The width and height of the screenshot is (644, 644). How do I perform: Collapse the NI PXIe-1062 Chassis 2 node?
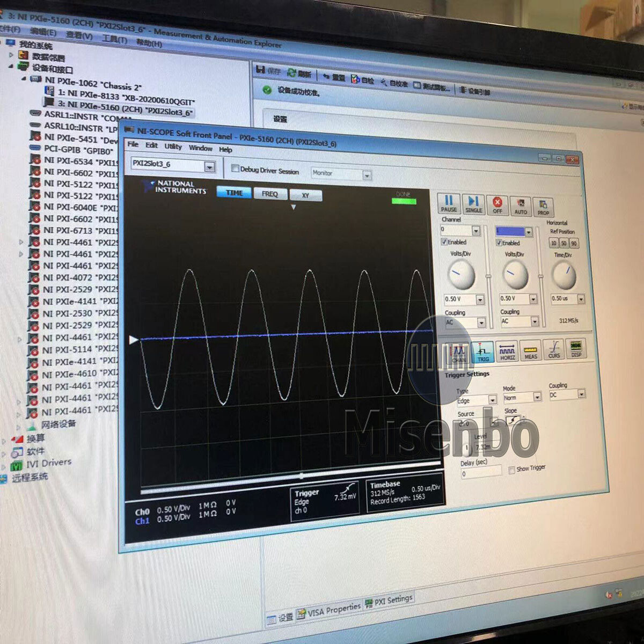(24, 78)
